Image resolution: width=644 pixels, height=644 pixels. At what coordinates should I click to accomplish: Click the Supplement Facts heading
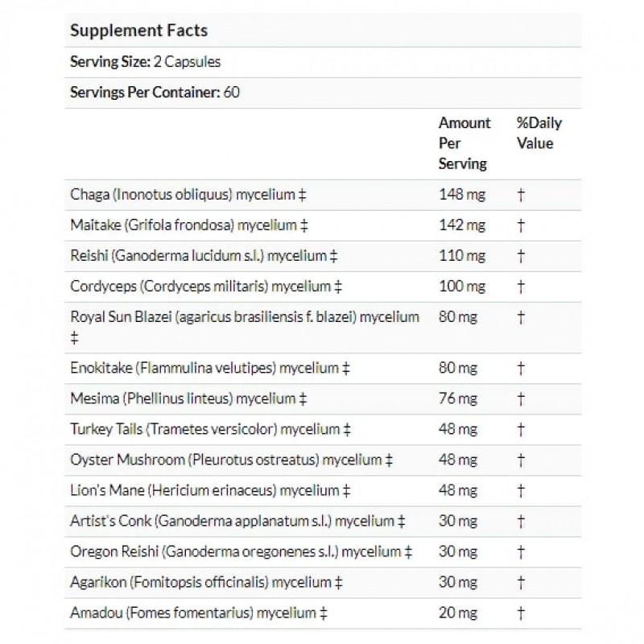pyautogui.click(x=138, y=31)
